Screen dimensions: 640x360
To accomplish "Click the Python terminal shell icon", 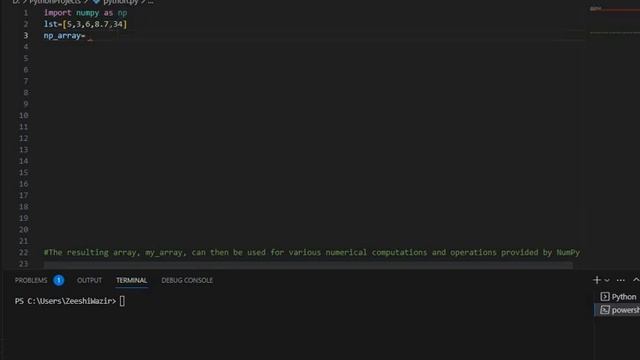I will (605, 297).
